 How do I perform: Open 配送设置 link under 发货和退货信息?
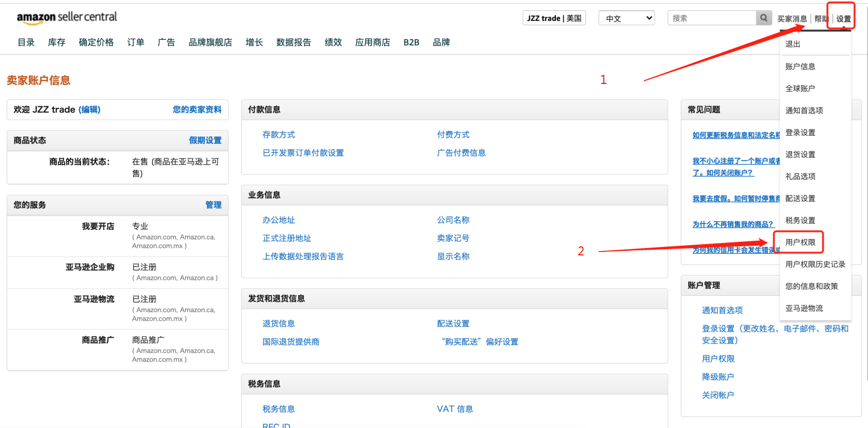(453, 324)
